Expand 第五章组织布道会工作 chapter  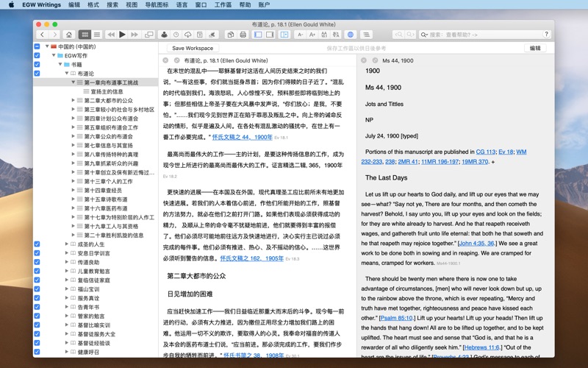coord(73,127)
